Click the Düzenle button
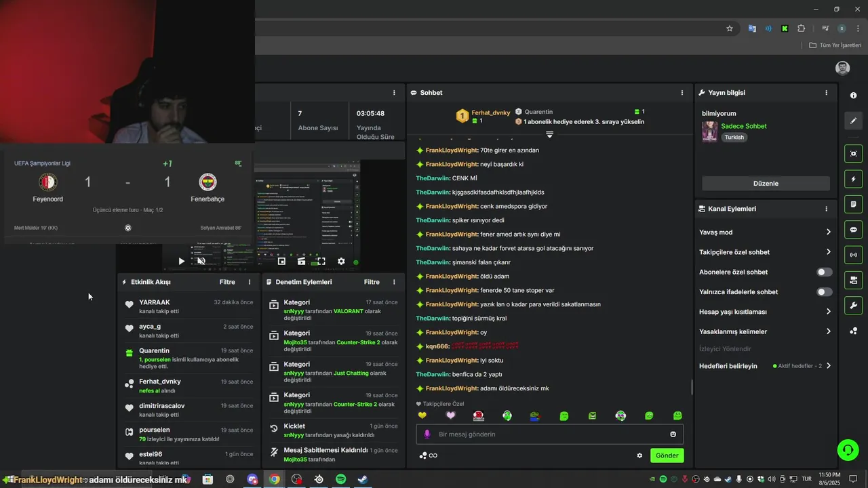 pyautogui.click(x=766, y=184)
